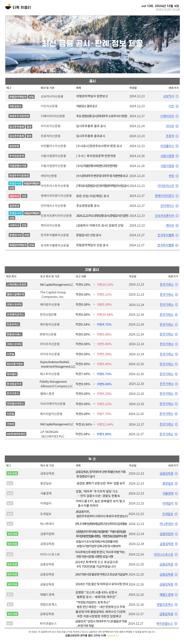Click the 케이비자산운용 company name
The height and width of the screenshot is (644, 184).
coord(51,226)
